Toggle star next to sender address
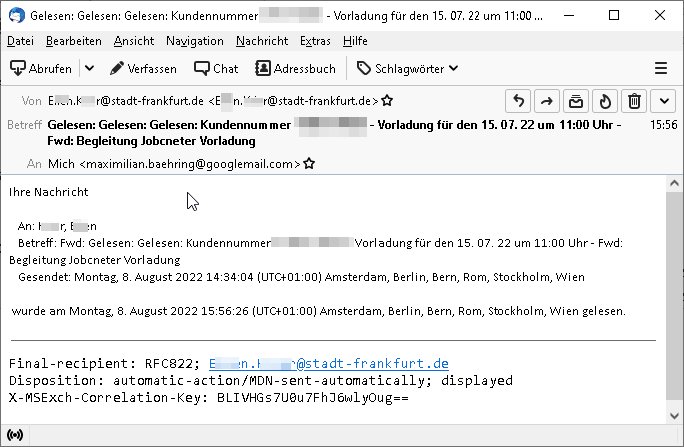The image size is (684, 447). [387, 101]
